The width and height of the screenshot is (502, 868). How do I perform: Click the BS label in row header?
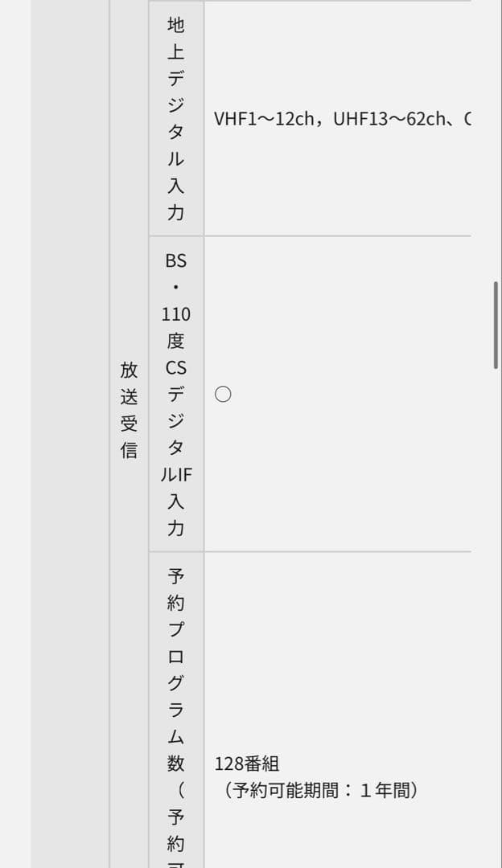(x=176, y=260)
